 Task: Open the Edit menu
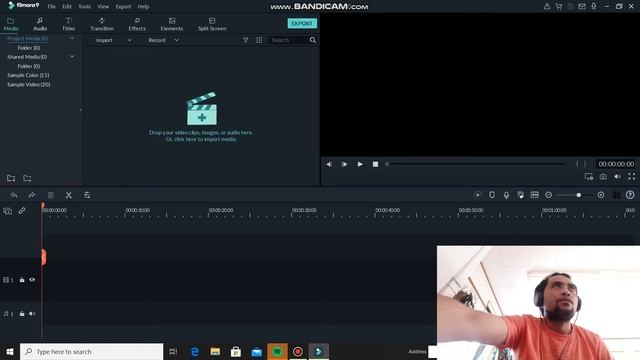click(67, 7)
